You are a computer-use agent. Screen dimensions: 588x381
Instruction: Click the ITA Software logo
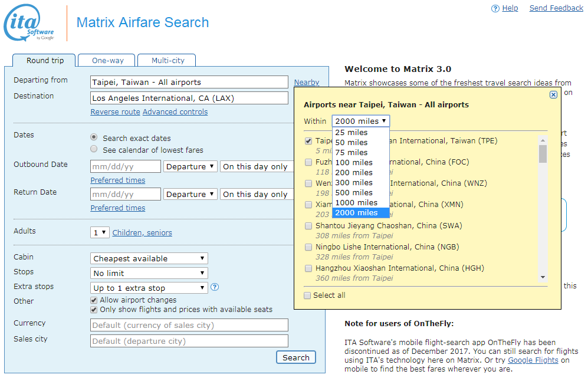pyautogui.click(x=29, y=22)
